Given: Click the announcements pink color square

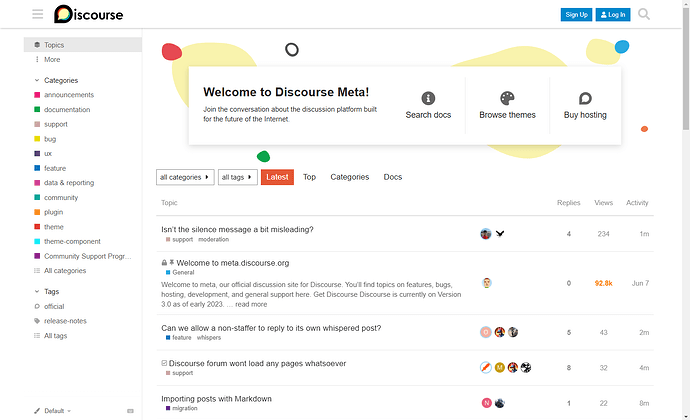Looking at the screenshot, I should pyautogui.click(x=37, y=95).
